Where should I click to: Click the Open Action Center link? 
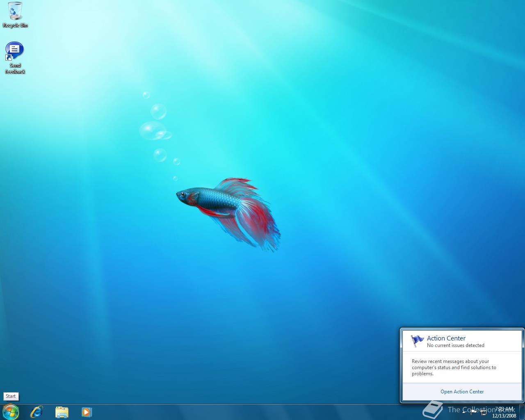point(462,392)
